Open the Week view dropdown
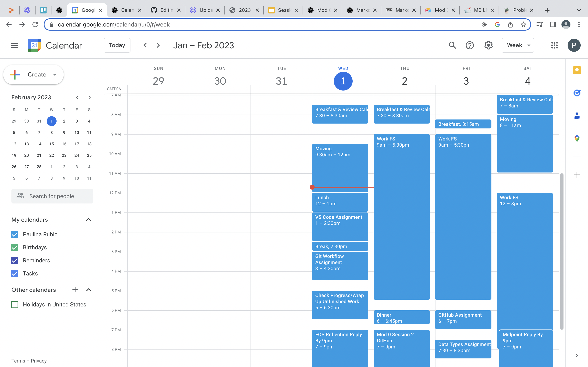 pos(518,45)
